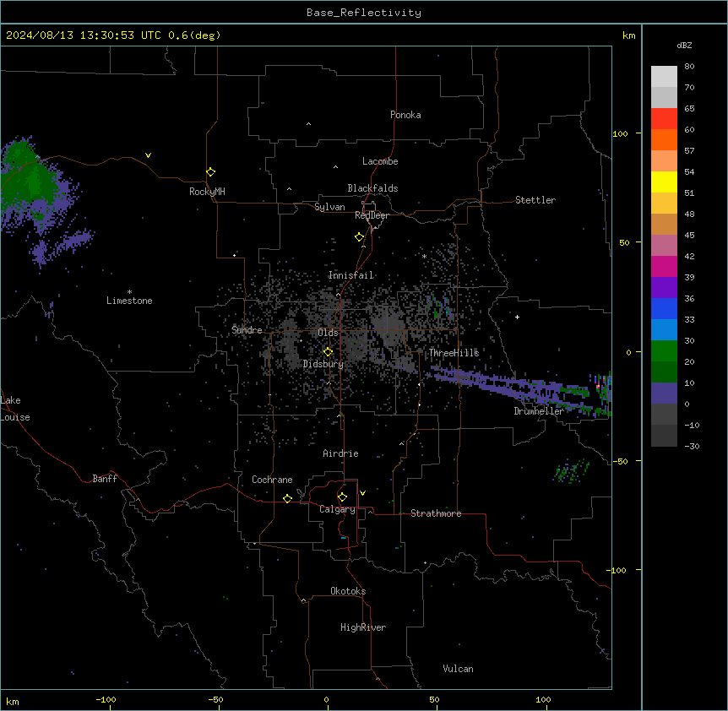728x711 pixels.
Task: Click the Stettler label
Action: click(x=535, y=200)
